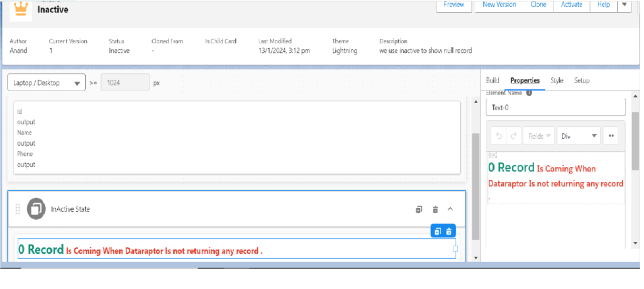Select the 0 Record text element
Viewport: 644px width, 289px height.
coord(236,249)
